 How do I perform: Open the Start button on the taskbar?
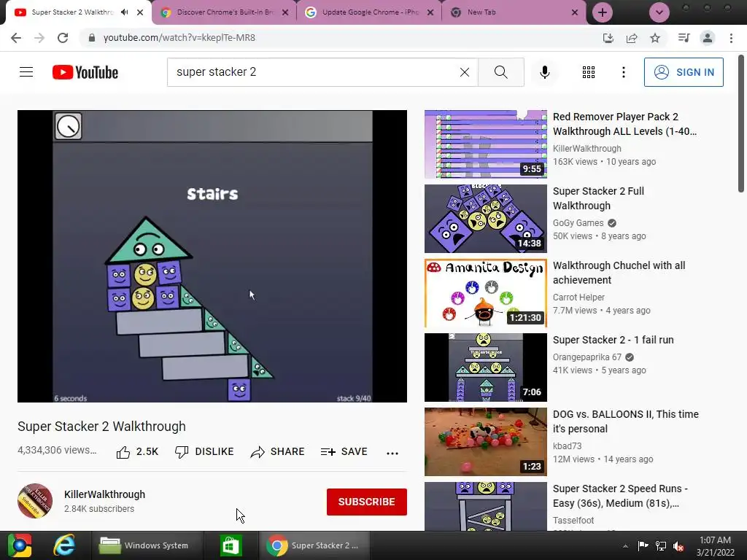tap(19, 545)
